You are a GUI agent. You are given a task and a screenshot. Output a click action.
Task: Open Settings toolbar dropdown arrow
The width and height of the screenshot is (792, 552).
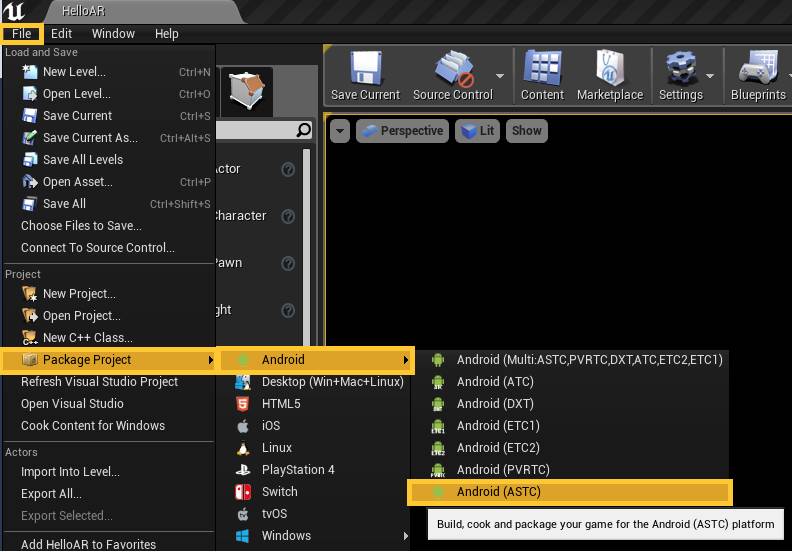point(710,76)
